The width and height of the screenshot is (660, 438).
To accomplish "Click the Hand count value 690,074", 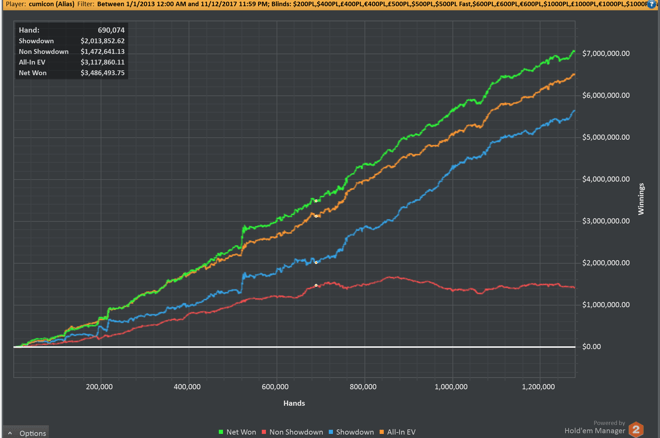I will click(108, 31).
